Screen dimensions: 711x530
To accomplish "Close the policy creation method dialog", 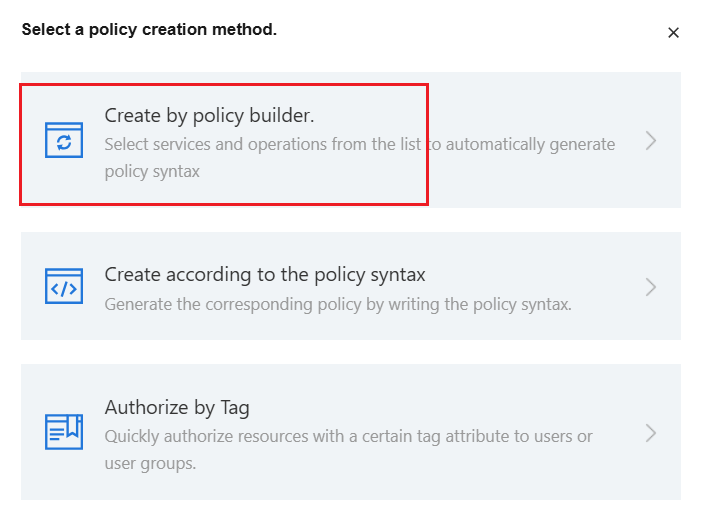I will point(673,33).
